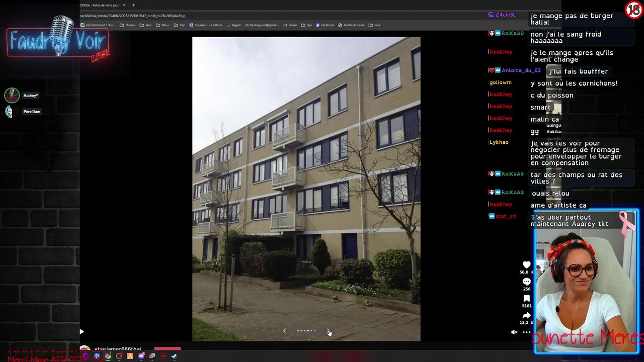Go to the previous photo in carousel
The width and height of the screenshot is (644, 362).
coord(285,331)
